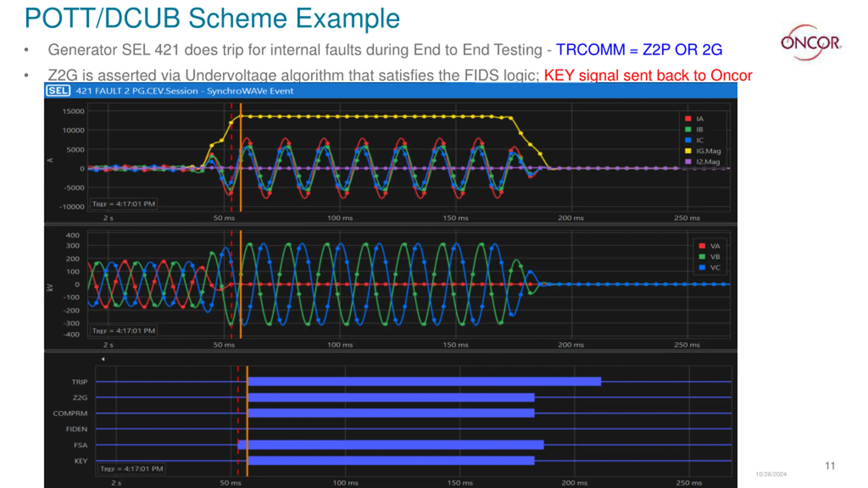Click the Oncor logo
This screenshot has height=488, width=868.
point(810,43)
